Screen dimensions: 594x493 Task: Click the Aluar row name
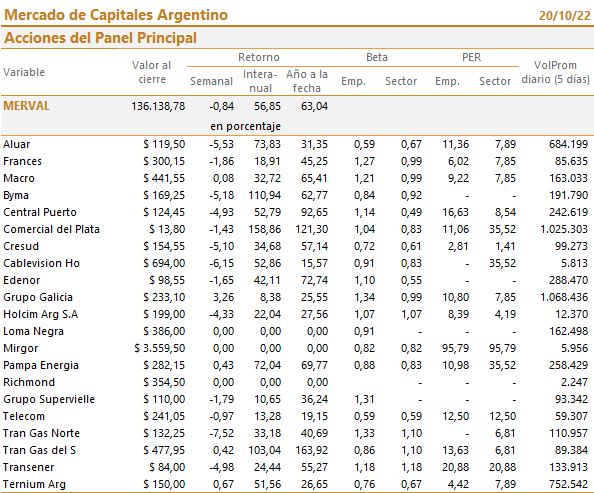(x=17, y=144)
